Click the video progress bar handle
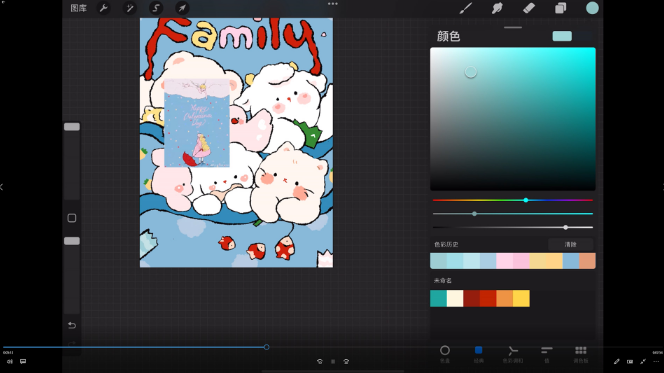The image size is (664, 373). [266, 347]
